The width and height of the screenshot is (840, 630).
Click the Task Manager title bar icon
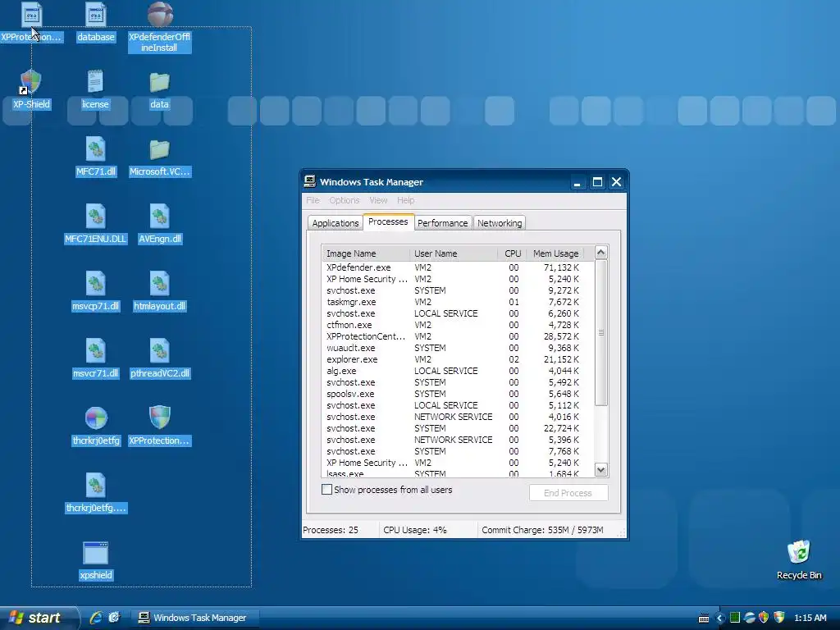tap(309, 181)
